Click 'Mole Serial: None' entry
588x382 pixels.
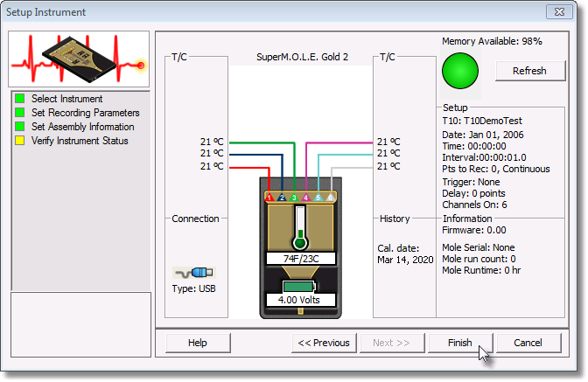pos(479,247)
